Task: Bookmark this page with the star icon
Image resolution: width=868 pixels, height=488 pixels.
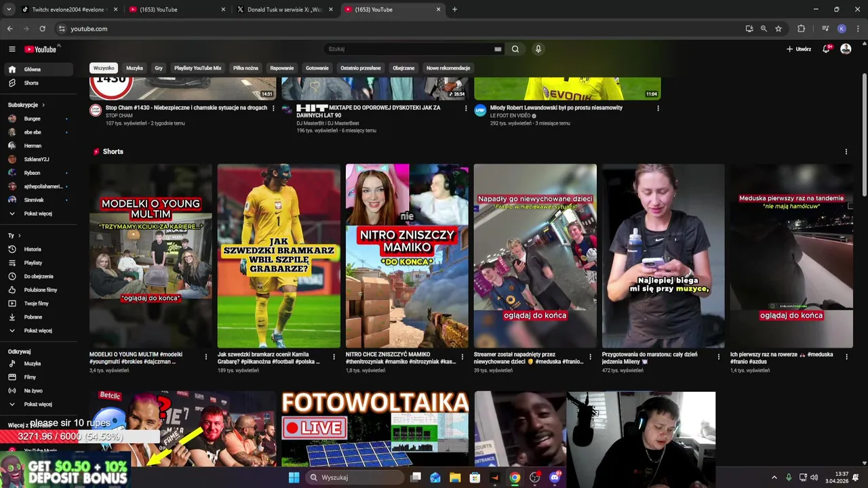Action: 778,28
